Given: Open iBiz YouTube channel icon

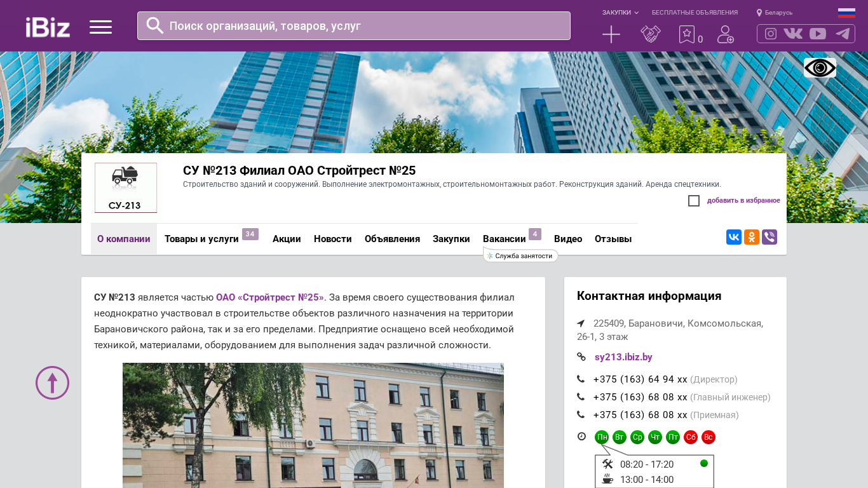Looking at the screenshot, I should click(x=818, y=34).
